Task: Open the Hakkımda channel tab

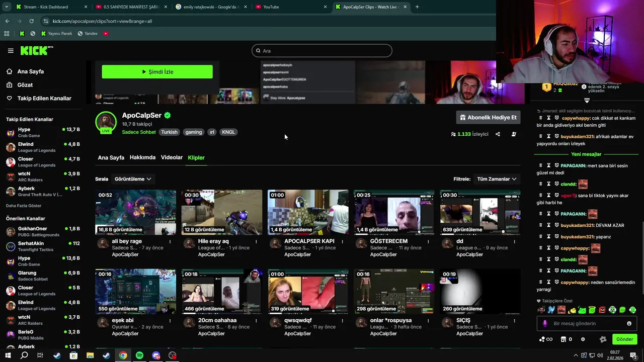Action: pyautogui.click(x=142, y=157)
